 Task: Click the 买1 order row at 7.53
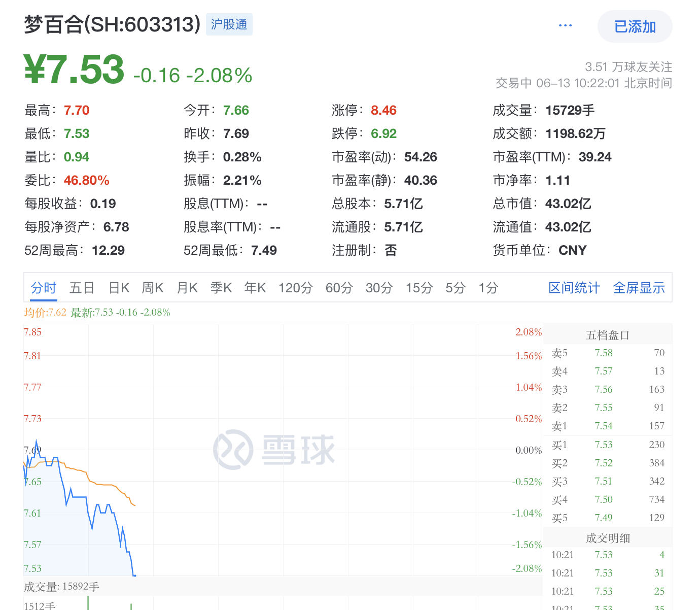click(608, 445)
